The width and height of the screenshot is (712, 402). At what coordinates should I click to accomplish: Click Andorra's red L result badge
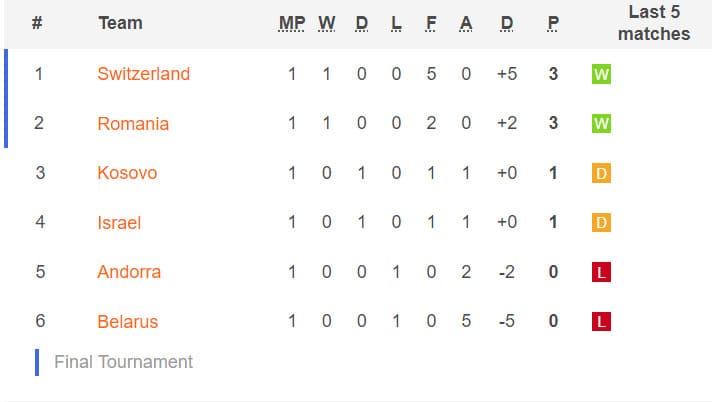(601, 272)
